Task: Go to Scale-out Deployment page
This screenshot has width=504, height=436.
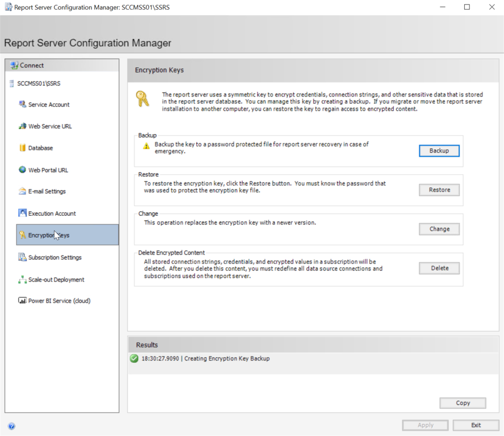Action: (56, 280)
